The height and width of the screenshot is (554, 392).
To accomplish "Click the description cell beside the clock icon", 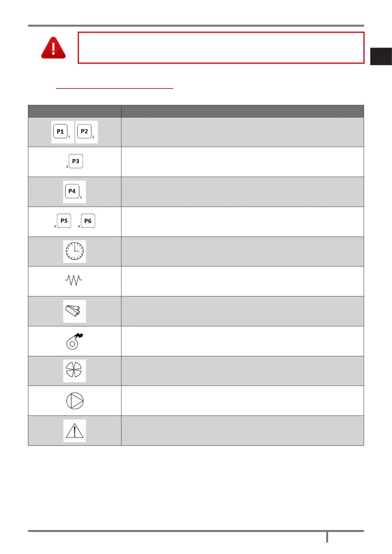I will coord(242,251).
